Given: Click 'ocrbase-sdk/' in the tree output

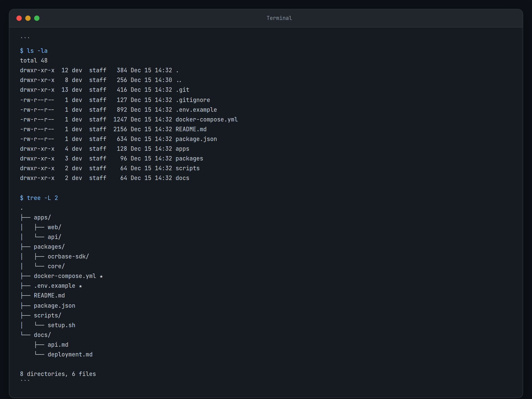Looking at the screenshot, I should (68, 257).
